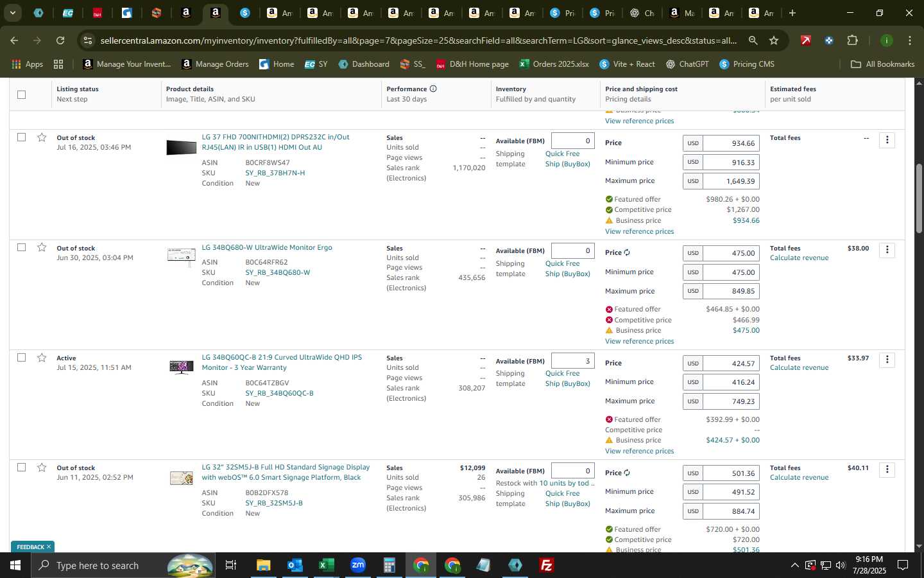Click the Performance info icon in header
This screenshot has width=924, height=578.
pos(433,89)
